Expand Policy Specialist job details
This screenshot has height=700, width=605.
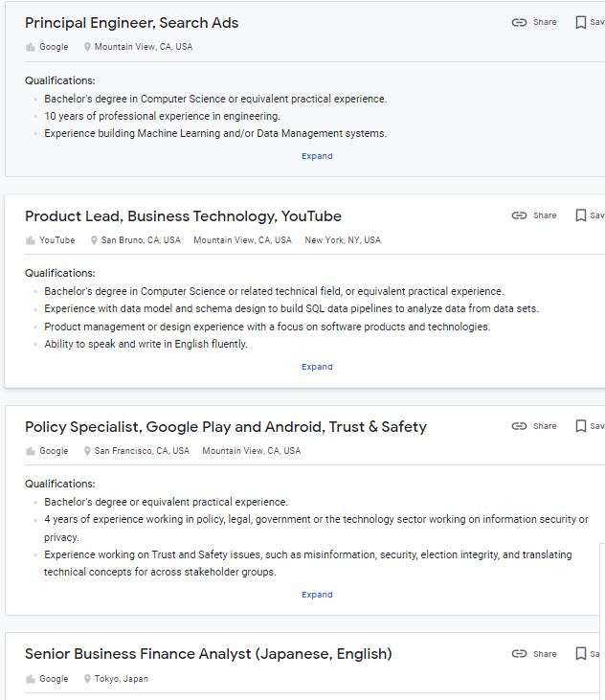coord(317,595)
